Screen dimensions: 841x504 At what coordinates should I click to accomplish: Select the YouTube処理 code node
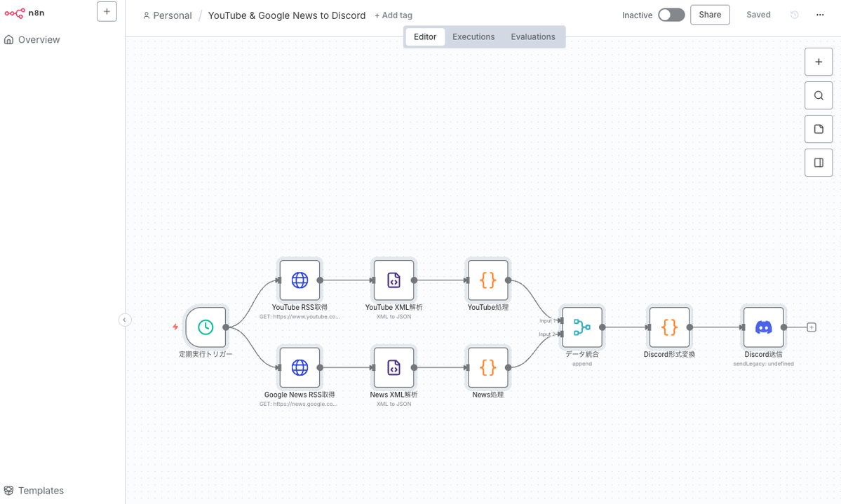[x=487, y=280]
